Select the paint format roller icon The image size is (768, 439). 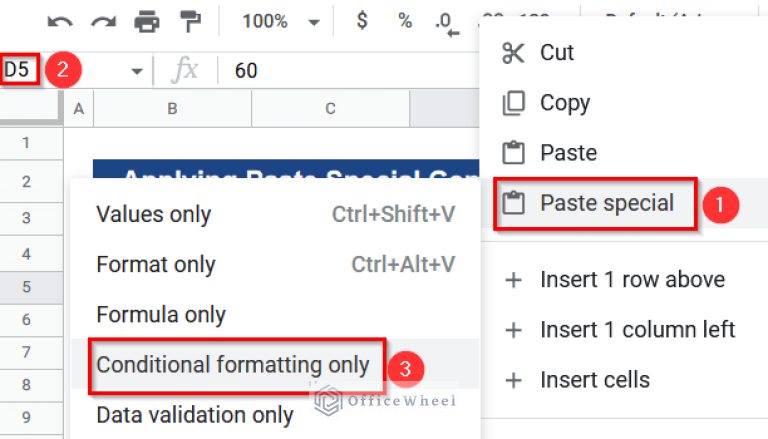(189, 21)
